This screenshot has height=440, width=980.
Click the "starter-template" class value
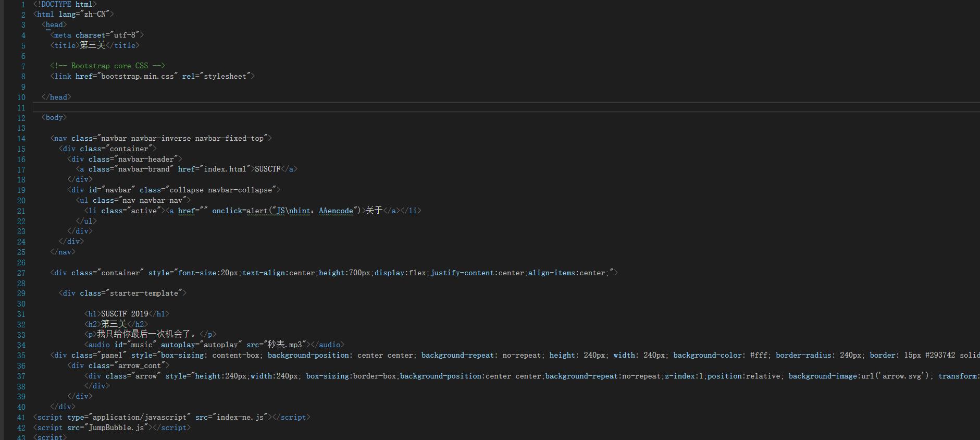pos(144,293)
